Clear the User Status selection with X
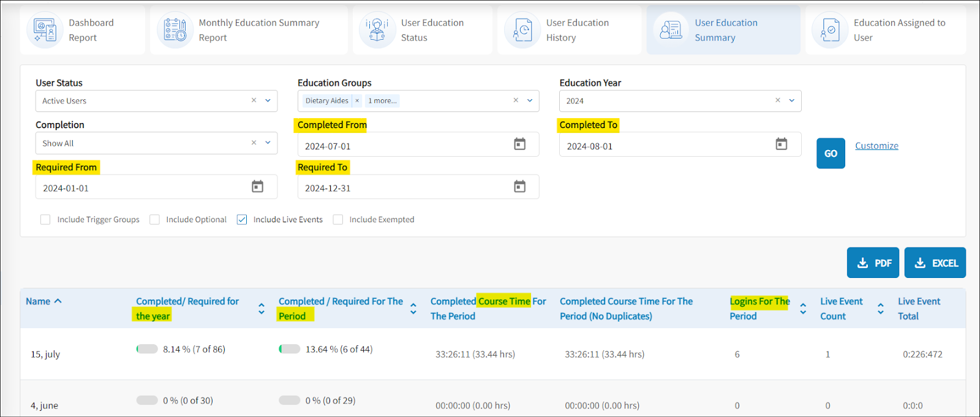Screen dimensions: 980x417 click(x=254, y=100)
